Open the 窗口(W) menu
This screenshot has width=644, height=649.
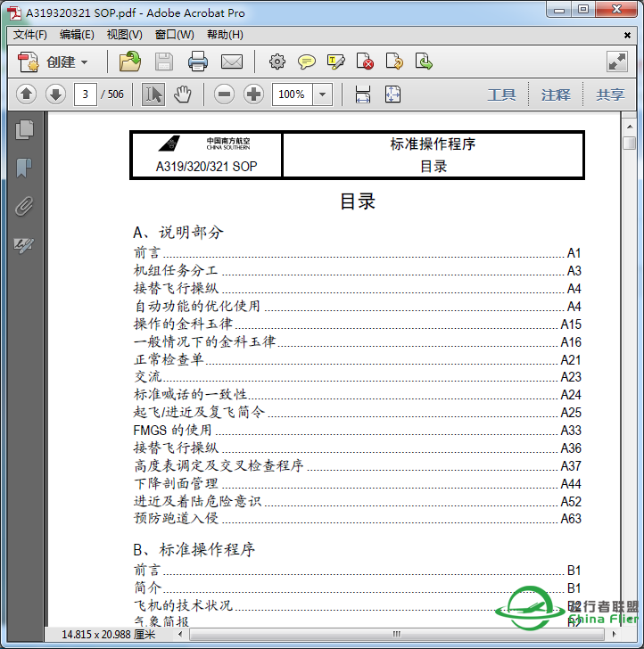[x=174, y=35]
